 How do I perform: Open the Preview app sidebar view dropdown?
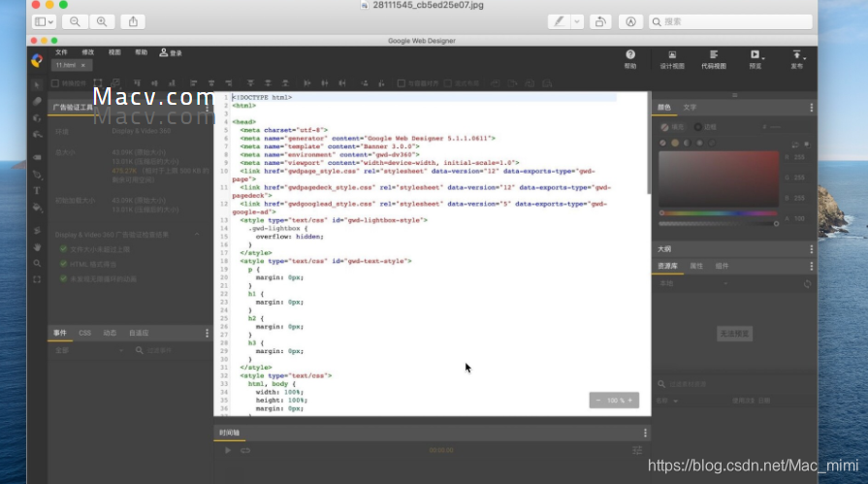45,21
